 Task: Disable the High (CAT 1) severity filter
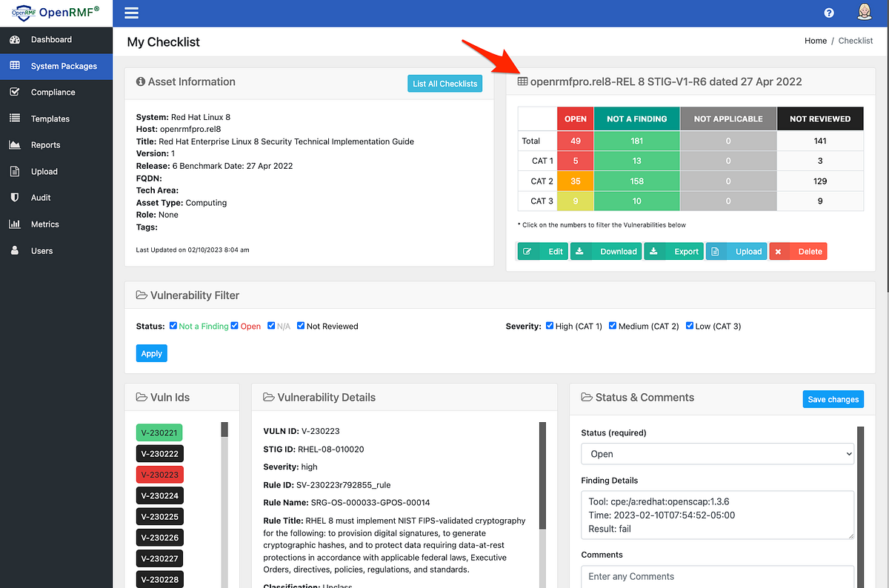coord(549,325)
